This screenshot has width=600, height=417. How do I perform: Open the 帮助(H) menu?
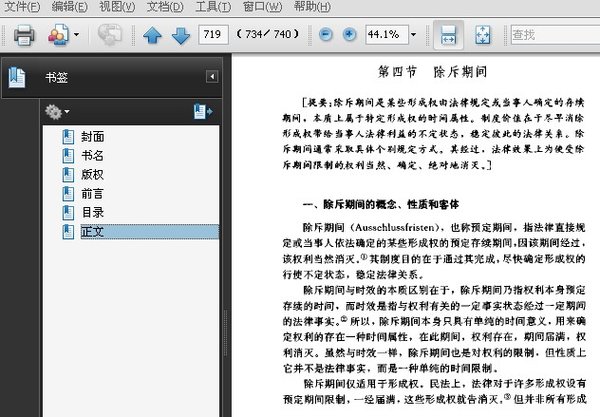[312, 7]
